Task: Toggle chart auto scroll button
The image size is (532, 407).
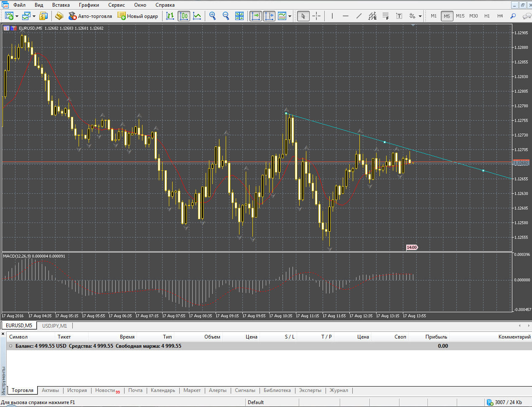Action: point(255,16)
